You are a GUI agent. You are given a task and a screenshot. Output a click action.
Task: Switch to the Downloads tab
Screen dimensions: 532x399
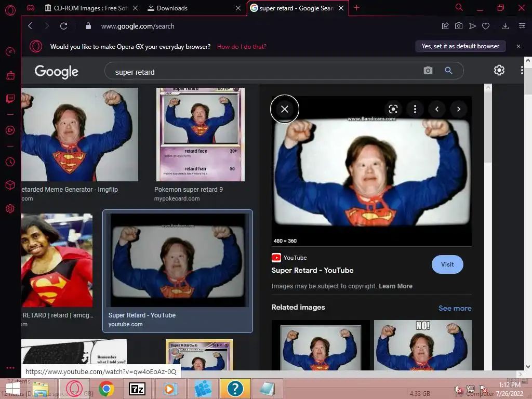tap(172, 8)
